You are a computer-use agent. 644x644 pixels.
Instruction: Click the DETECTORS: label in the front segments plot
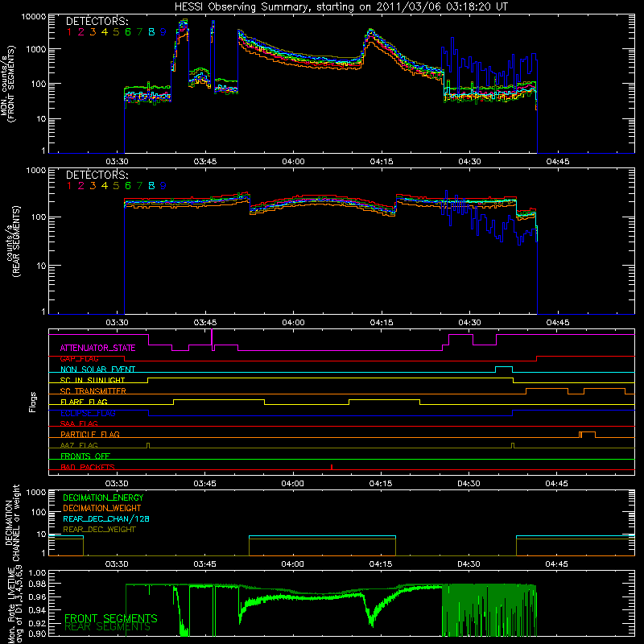click(x=97, y=22)
